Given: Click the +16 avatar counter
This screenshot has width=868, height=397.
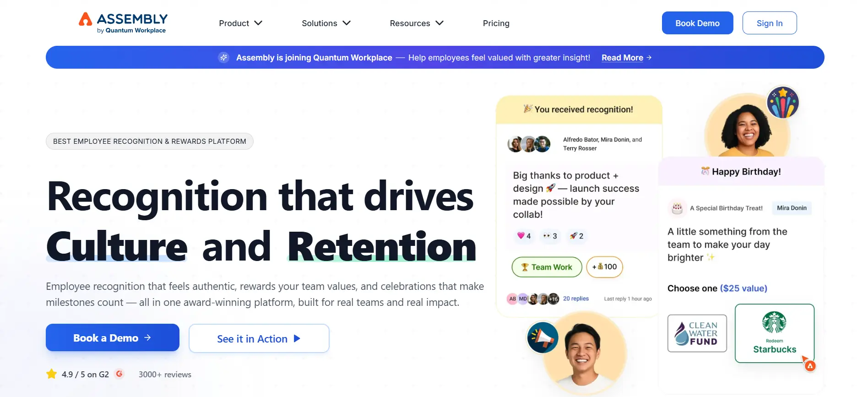Looking at the screenshot, I should click(553, 299).
